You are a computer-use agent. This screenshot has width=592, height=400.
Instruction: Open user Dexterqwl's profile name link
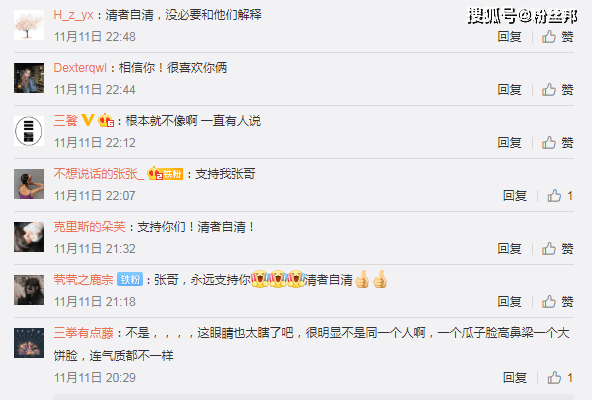coord(80,68)
